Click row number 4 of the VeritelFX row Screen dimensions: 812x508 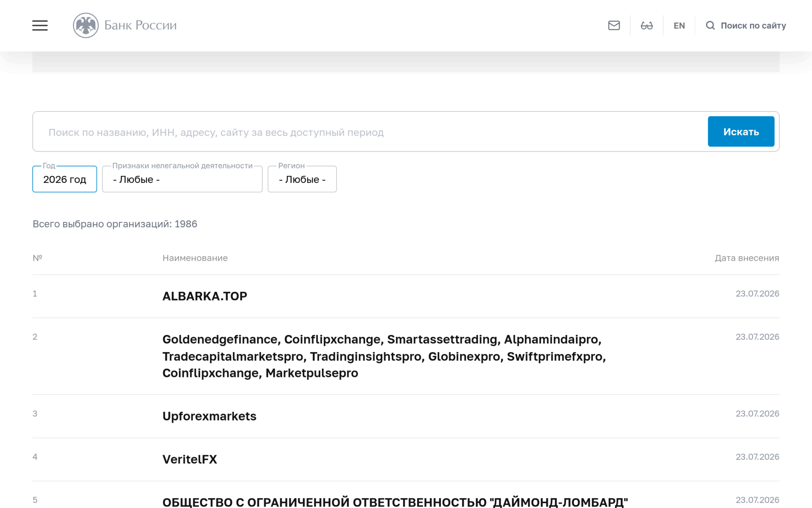click(35, 457)
